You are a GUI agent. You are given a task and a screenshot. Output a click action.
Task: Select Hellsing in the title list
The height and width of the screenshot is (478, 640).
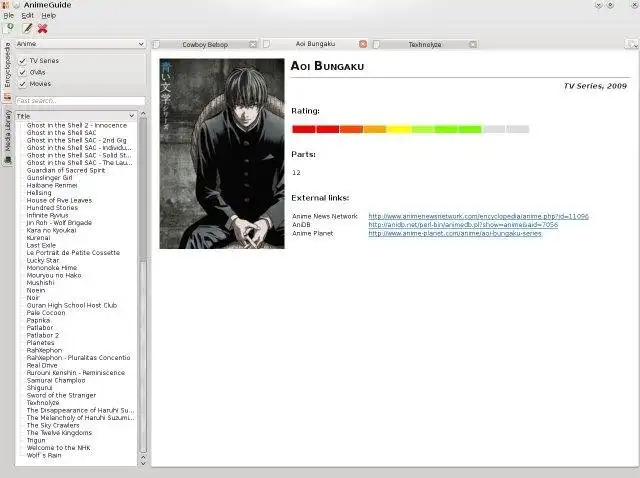pos(39,193)
